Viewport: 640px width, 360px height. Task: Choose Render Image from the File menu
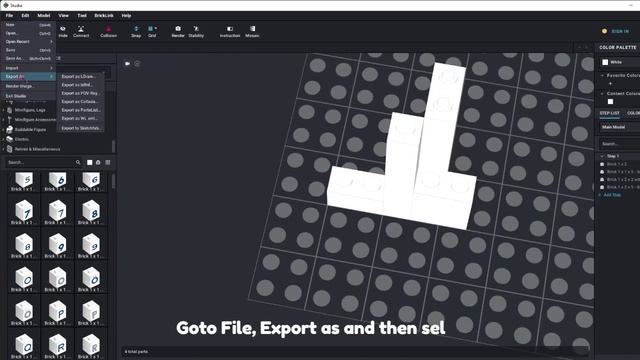coord(28,87)
